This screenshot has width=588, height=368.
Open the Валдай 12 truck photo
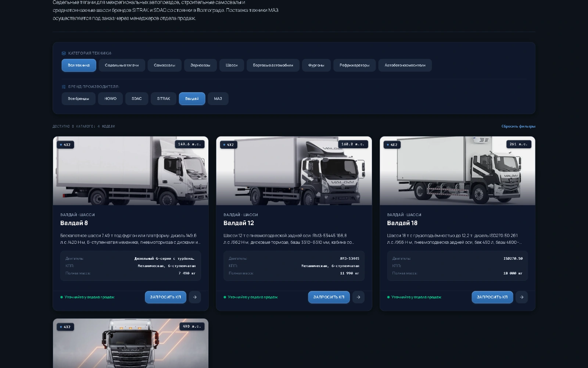(x=294, y=171)
